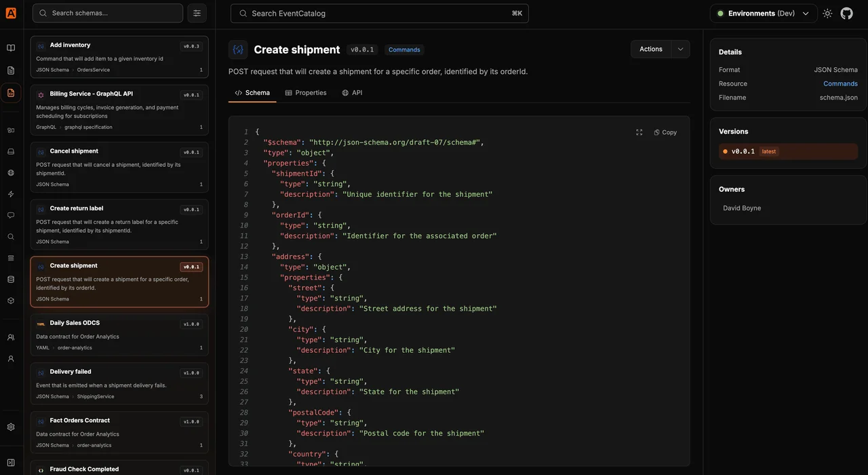Open the stacked lines icon in sidebar
This screenshot has height=475, width=868.
pos(11,258)
